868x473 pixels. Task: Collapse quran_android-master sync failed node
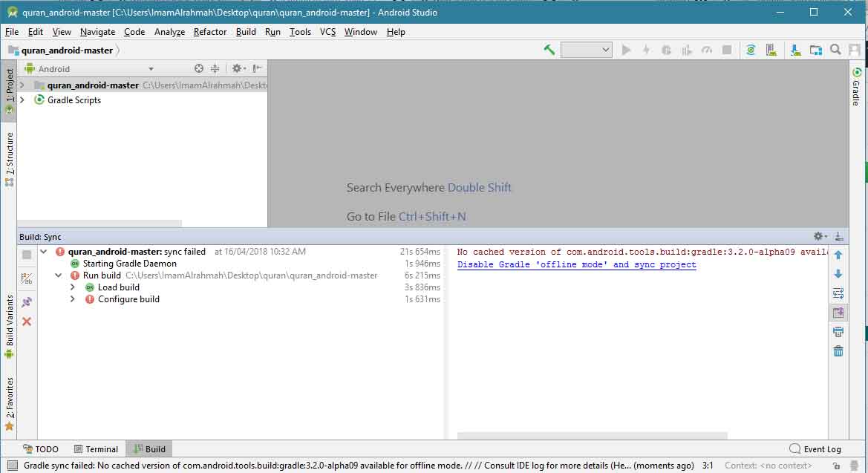tap(44, 252)
